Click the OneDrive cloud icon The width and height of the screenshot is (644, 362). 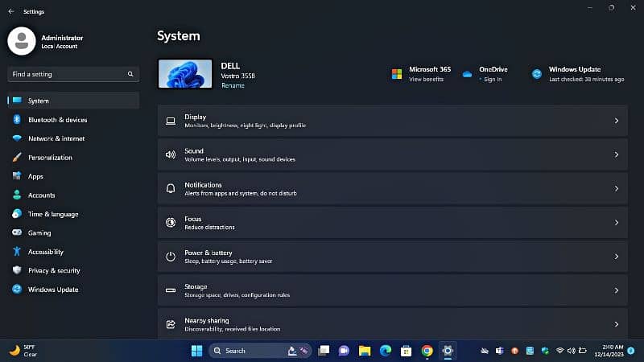pos(467,74)
